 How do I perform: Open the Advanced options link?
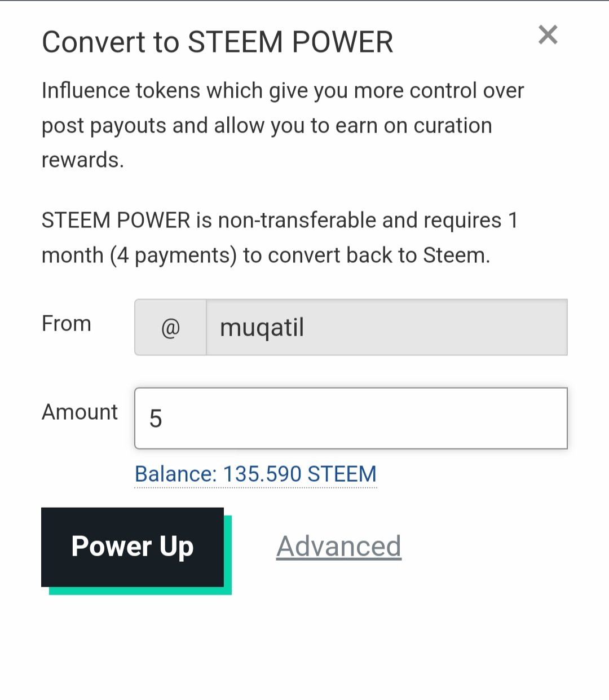(x=338, y=546)
